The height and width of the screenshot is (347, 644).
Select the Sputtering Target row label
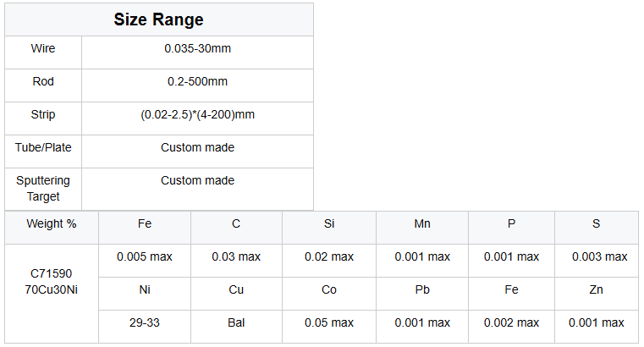pos(43,189)
